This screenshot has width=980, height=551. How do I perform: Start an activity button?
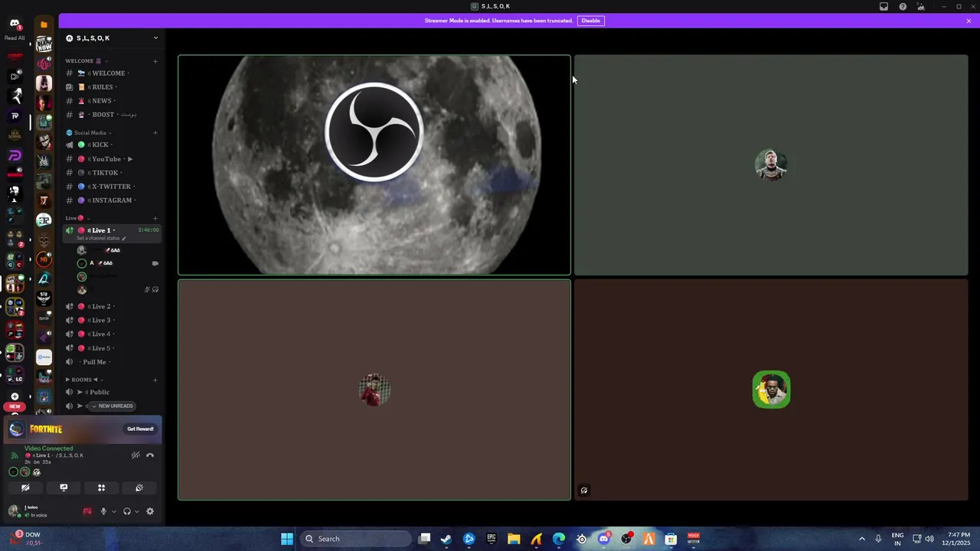coord(101,487)
